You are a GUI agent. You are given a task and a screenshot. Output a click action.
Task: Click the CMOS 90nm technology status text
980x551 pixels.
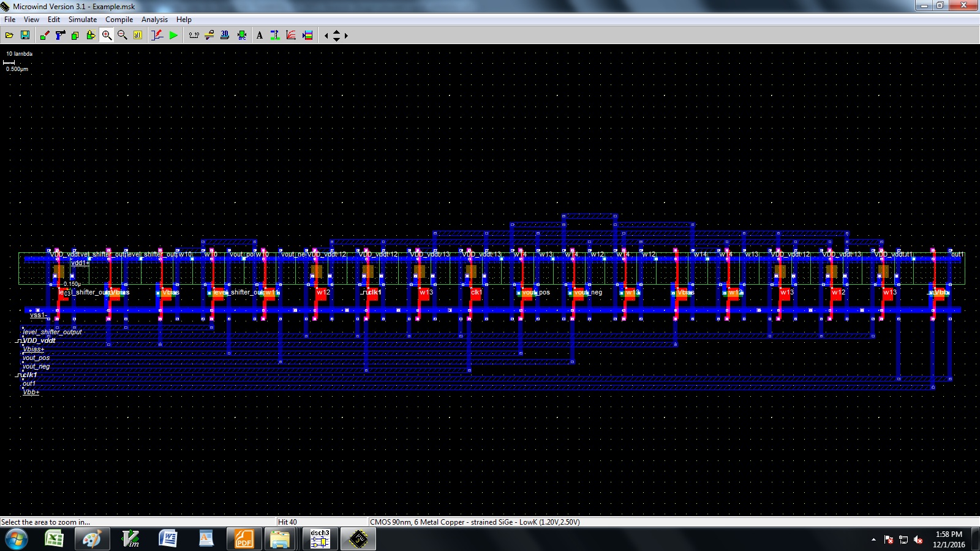tap(474, 522)
